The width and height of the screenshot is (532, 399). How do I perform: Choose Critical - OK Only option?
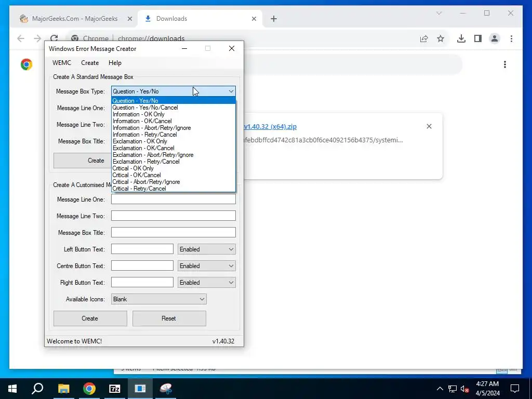[174, 168]
